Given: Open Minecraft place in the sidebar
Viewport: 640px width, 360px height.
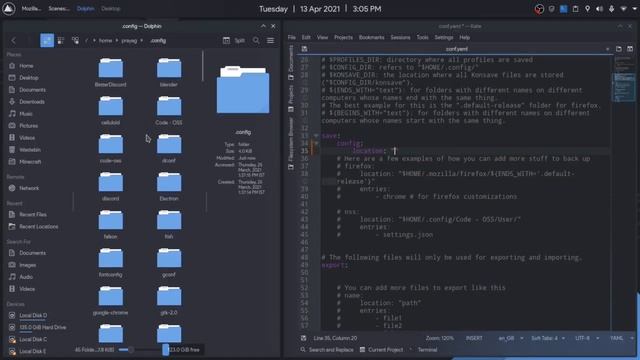Looking at the screenshot, I should 30,162.
